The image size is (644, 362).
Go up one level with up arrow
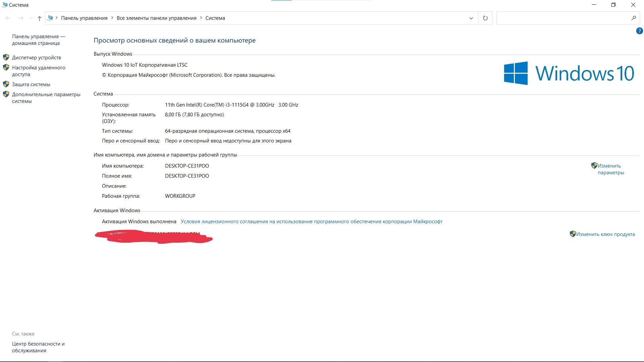(x=40, y=18)
